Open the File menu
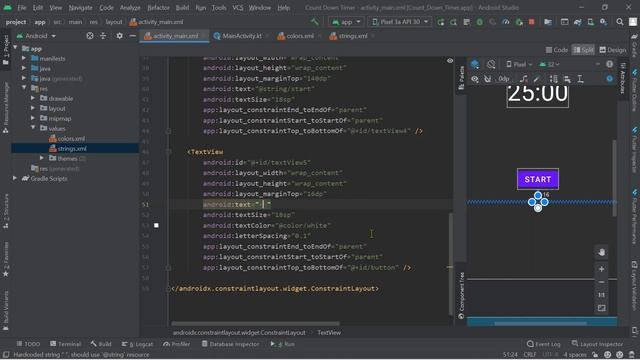 tap(22, 7)
